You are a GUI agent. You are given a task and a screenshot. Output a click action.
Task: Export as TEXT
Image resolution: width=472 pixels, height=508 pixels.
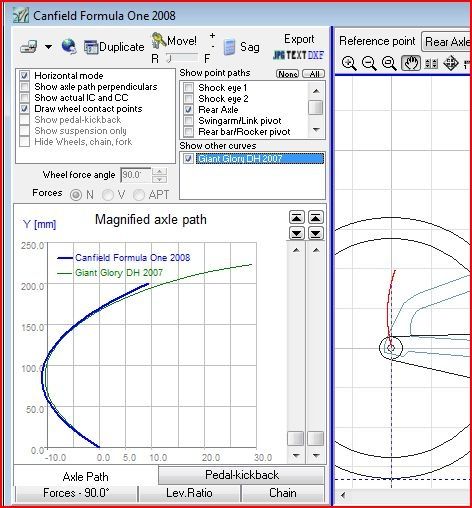297,55
